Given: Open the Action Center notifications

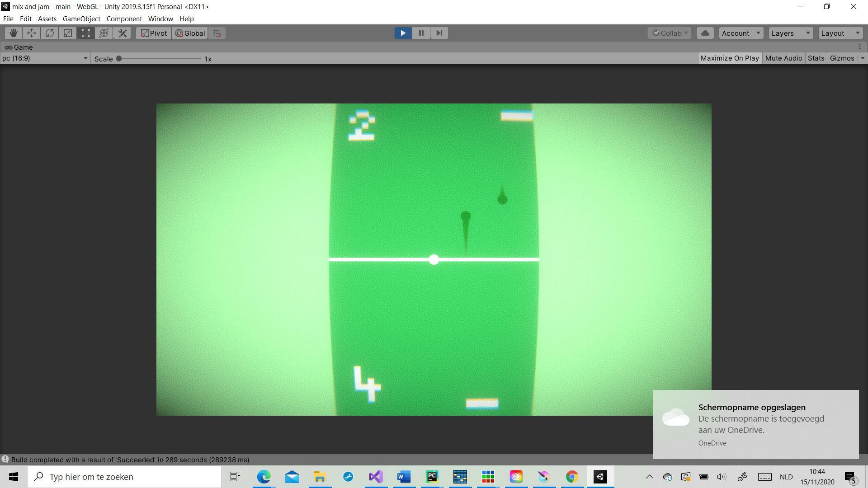Looking at the screenshot, I should (850, 477).
